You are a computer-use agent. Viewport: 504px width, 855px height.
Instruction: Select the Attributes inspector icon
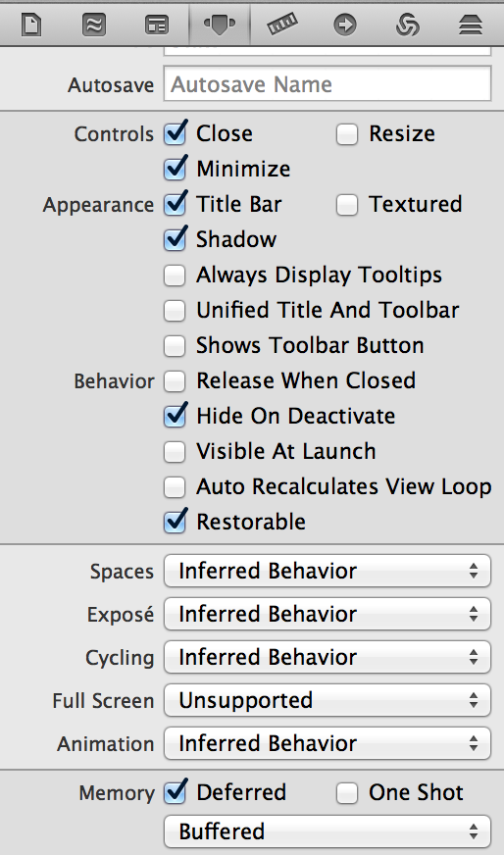tap(220, 25)
